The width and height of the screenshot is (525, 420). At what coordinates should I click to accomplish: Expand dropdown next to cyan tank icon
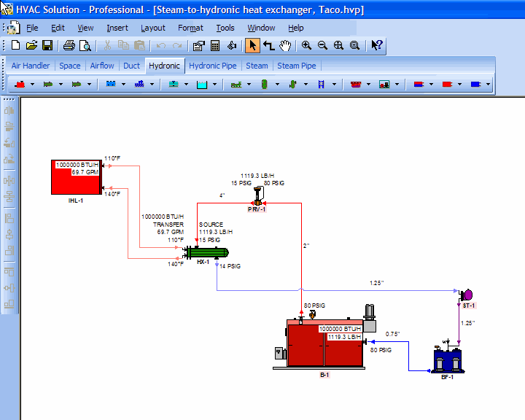pos(214,85)
